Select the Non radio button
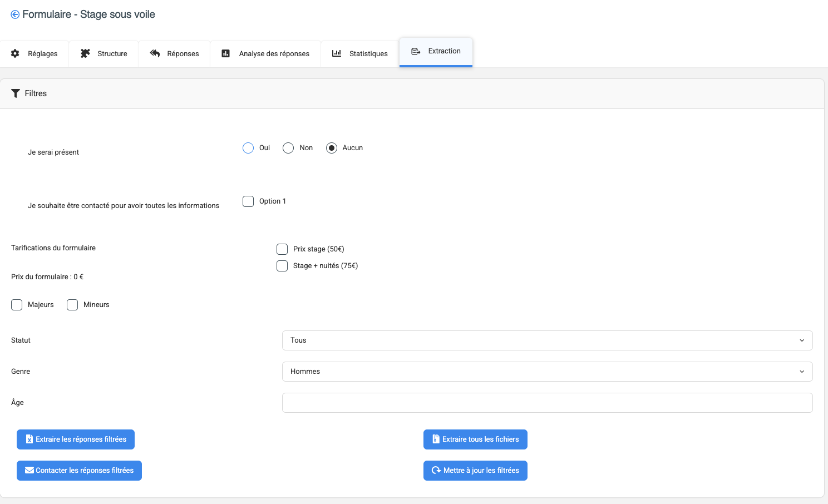 point(288,148)
